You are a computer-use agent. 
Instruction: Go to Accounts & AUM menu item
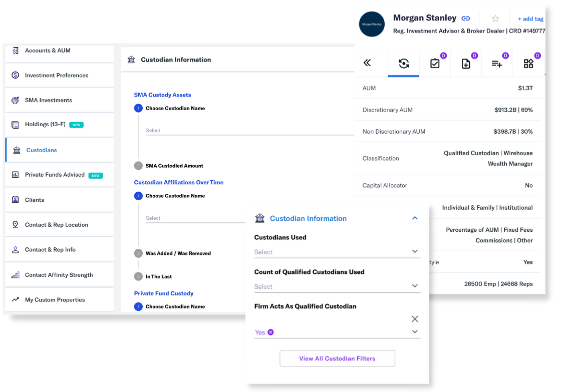pyautogui.click(x=60, y=53)
